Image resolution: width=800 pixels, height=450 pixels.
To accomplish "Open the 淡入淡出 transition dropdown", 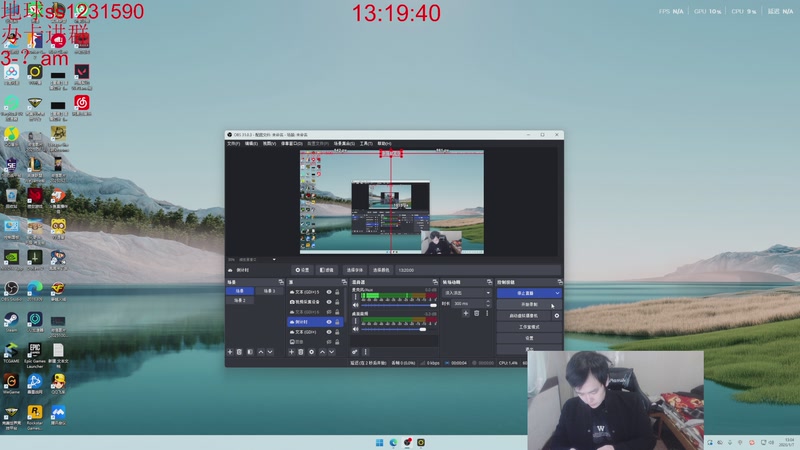I will pos(467,293).
